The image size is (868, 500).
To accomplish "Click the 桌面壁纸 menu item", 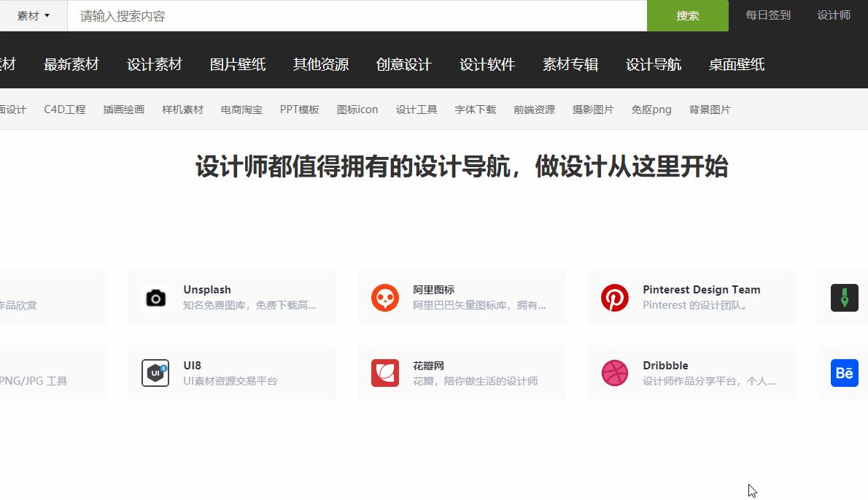I will point(736,64).
